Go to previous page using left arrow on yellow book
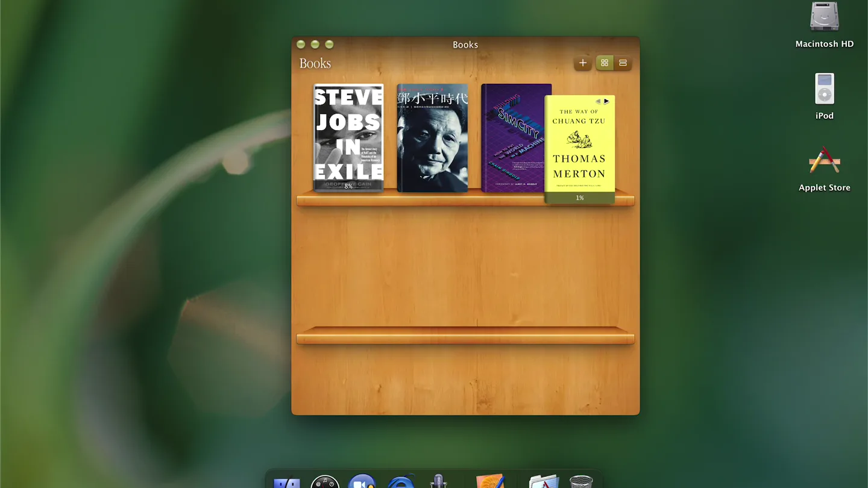This screenshot has height=488, width=868. (x=598, y=101)
